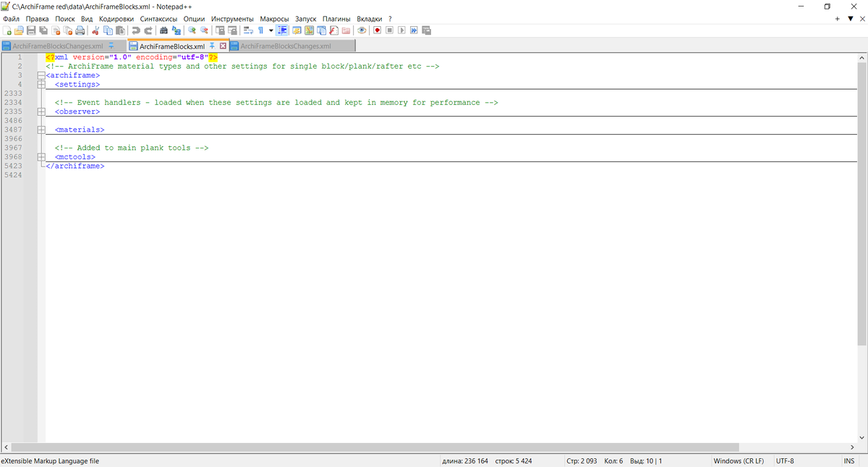
Task: Print the document with the printer icon
Action: tap(80, 30)
